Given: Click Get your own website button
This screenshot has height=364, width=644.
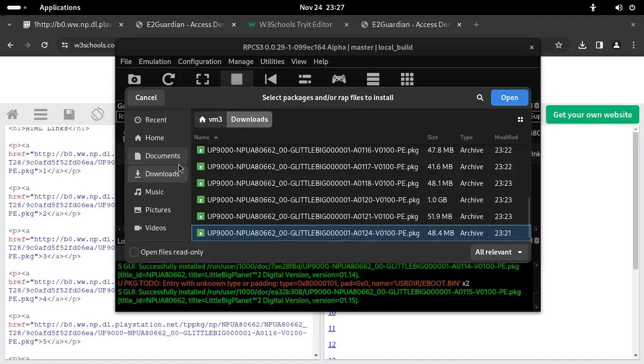Looking at the screenshot, I should point(592,115).
